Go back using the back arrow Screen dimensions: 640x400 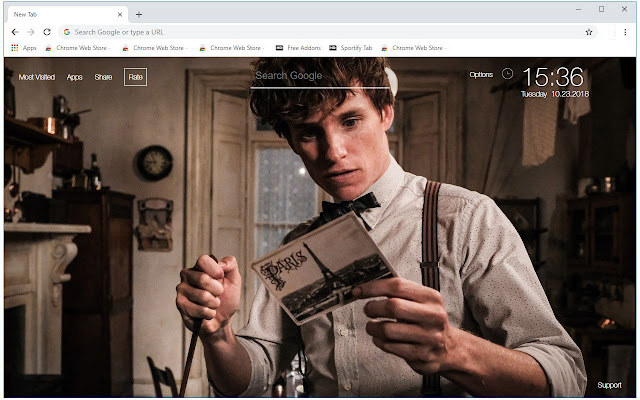point(15,32)
